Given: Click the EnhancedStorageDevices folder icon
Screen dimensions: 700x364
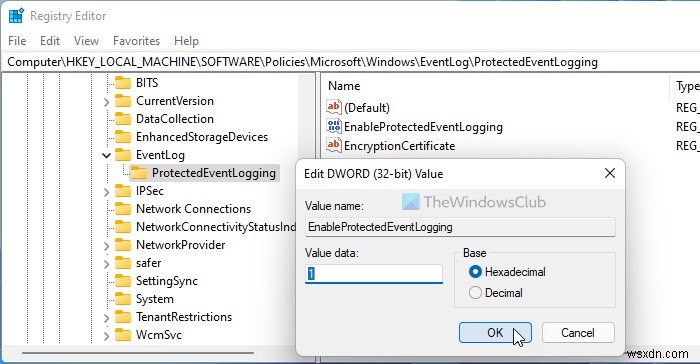Looking at the screenshot, I should pos(123,137).
